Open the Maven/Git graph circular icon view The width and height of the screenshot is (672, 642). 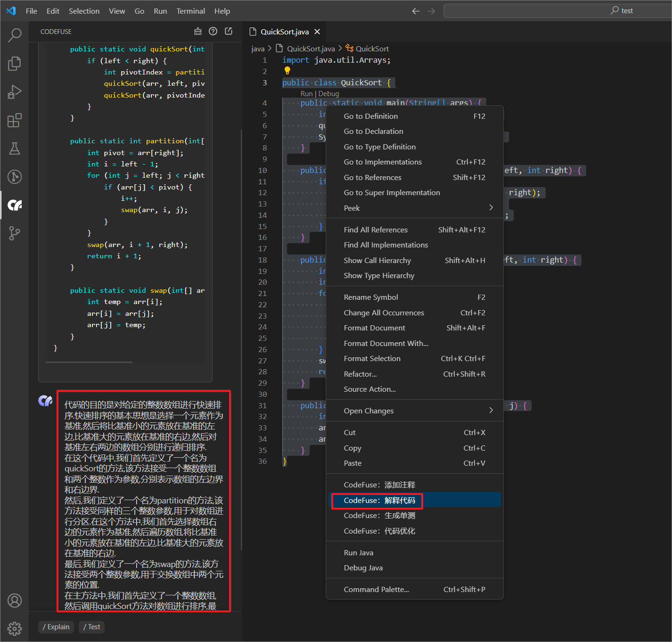(x=15, y=177)
